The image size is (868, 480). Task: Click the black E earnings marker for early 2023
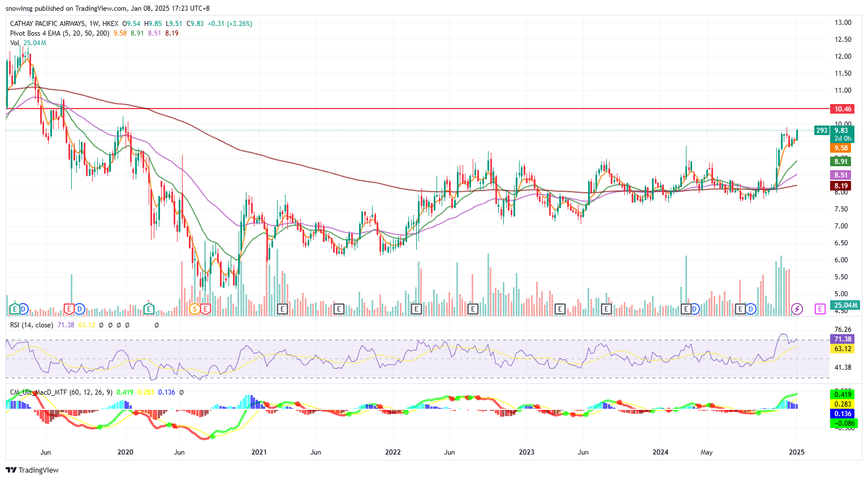coord(560,309)
